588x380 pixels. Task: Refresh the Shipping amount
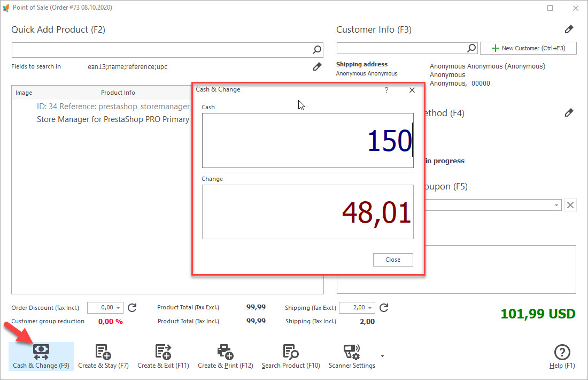coord(384,308)
